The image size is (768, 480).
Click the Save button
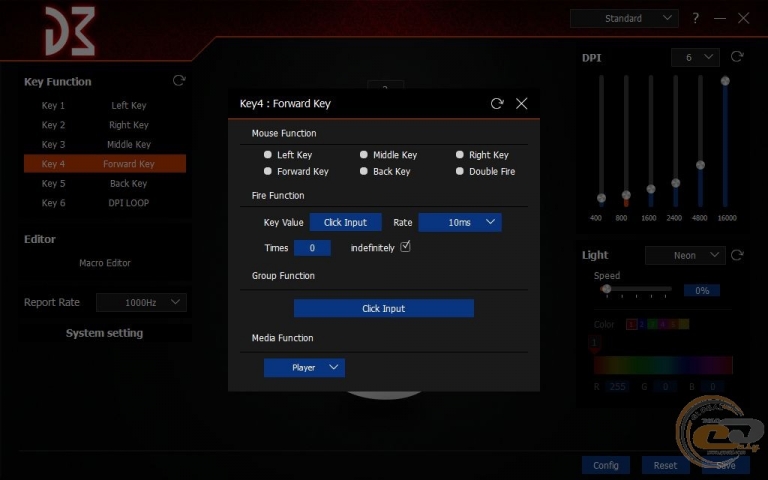tap(726, 465)
